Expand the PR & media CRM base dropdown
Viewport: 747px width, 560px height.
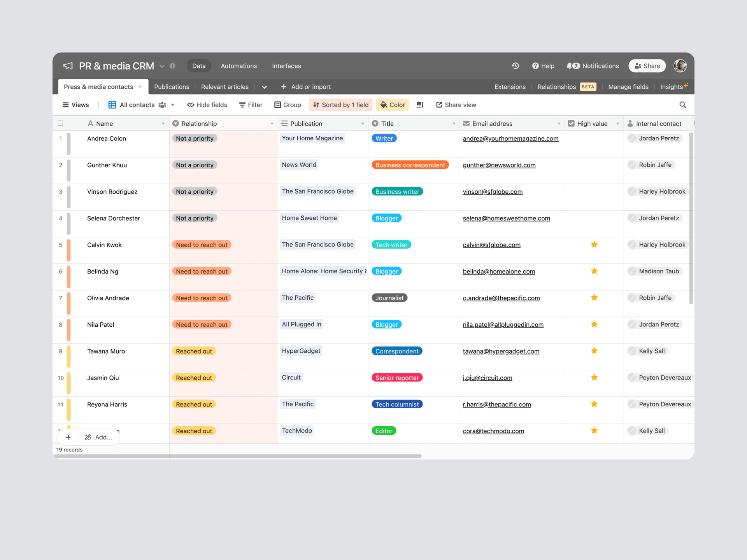tap(162, 66)
